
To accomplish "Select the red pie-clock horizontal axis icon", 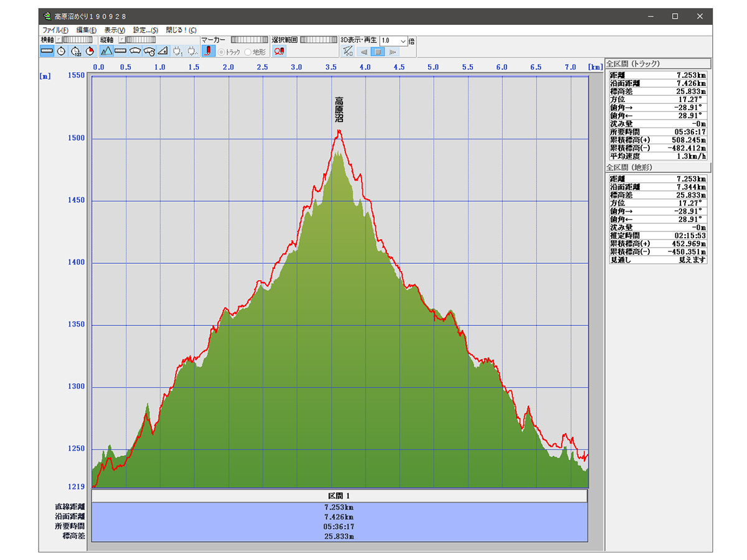I will pos(89,51).
